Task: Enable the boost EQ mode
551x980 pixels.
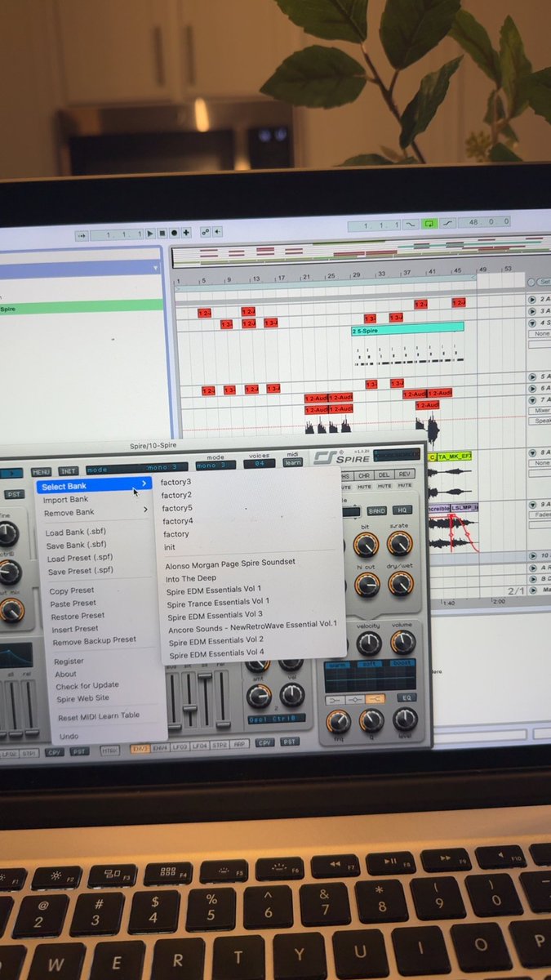Action: click(402, 664)
